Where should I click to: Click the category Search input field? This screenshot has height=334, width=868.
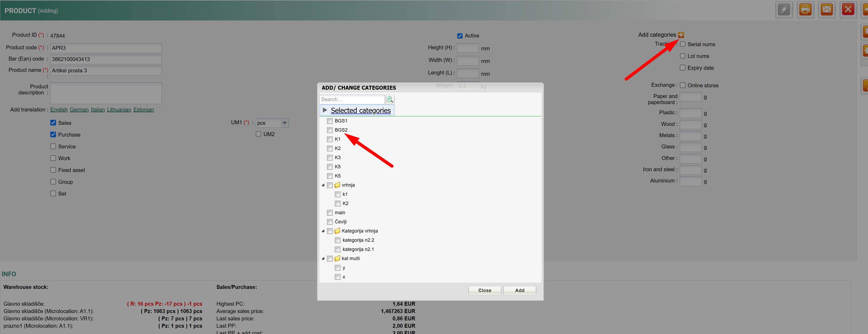click(352, 99)
